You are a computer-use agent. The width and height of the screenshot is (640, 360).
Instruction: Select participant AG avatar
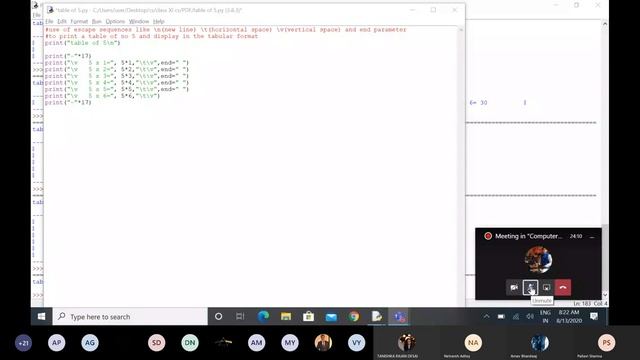tap(90, 343)
